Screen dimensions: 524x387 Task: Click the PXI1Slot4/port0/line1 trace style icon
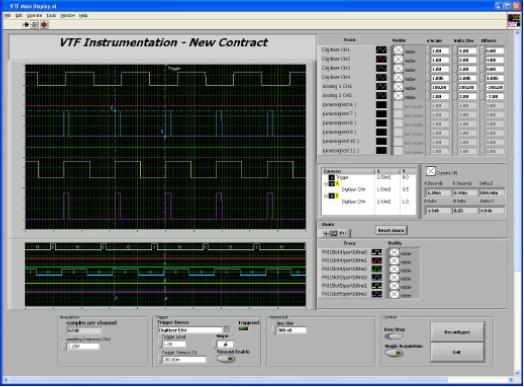pyautogui.click(x=377, y=260)
